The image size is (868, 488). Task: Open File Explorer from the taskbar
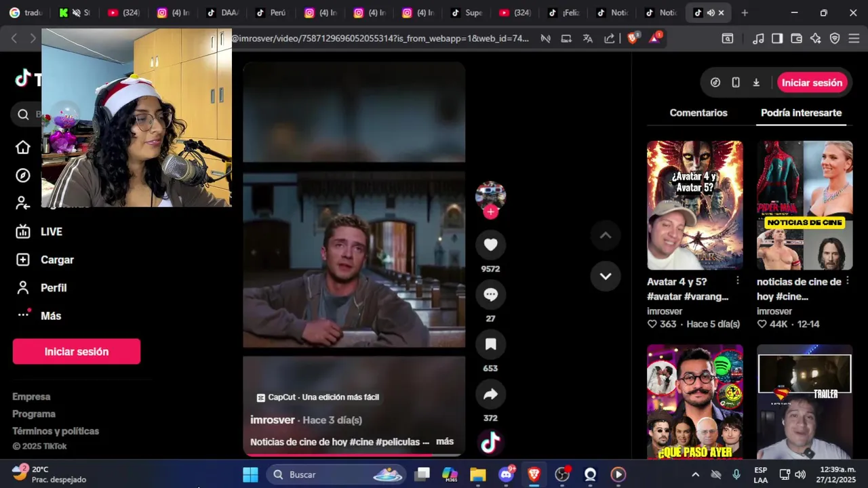click(477, 474)
